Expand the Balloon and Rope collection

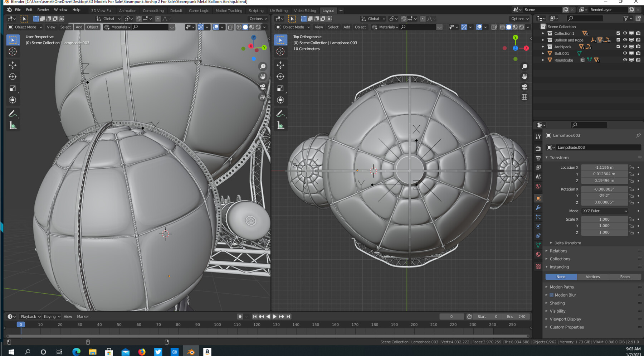click(x=543, y=40)
